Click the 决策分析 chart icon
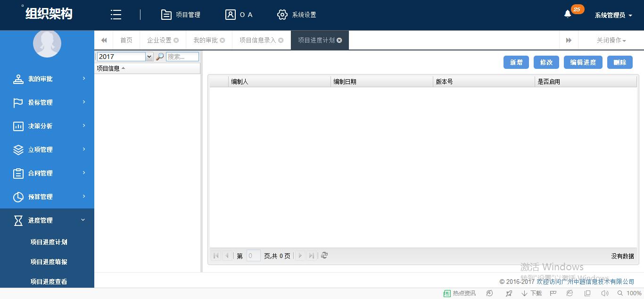 18,126
